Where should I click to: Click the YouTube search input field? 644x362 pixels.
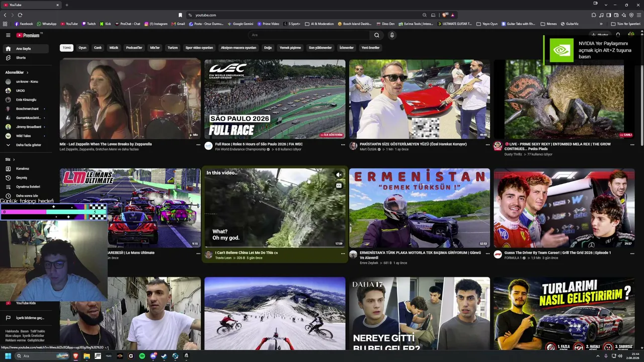(309, 35)
